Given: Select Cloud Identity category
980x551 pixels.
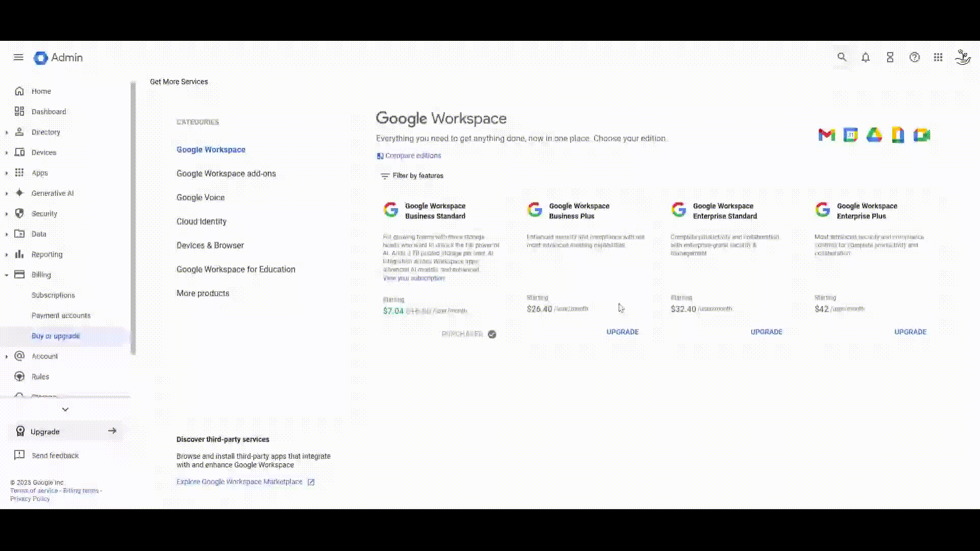Looking at the screenshot, I should 202,222.
